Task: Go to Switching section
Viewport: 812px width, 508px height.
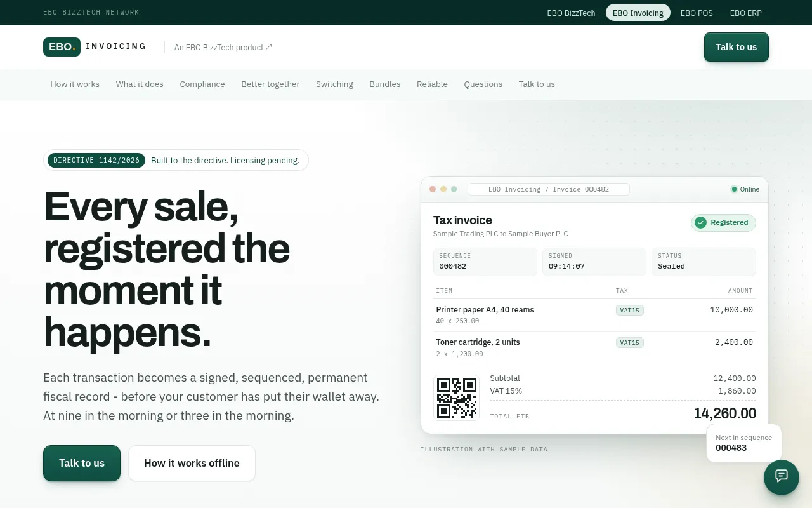Action: click(x=334, y=84)
